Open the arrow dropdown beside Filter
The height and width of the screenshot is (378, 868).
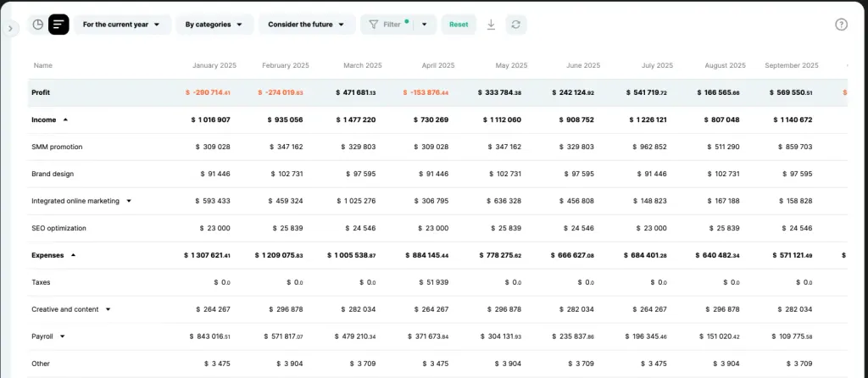point(425,25)
